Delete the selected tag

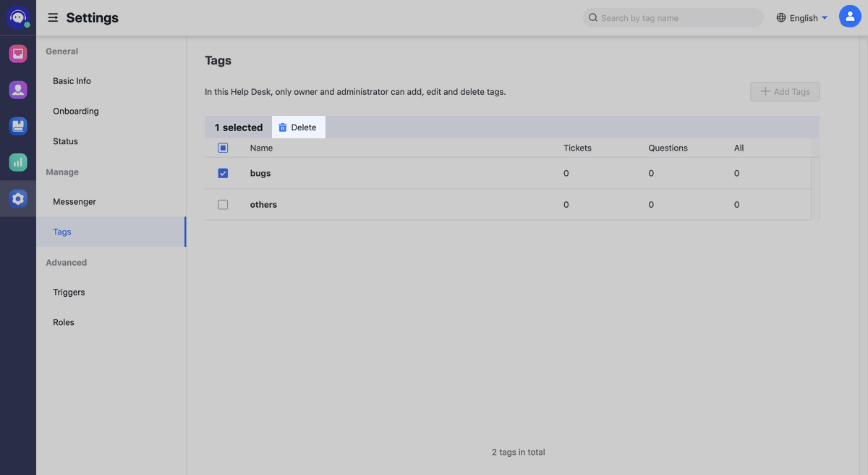tap(299, 127)
